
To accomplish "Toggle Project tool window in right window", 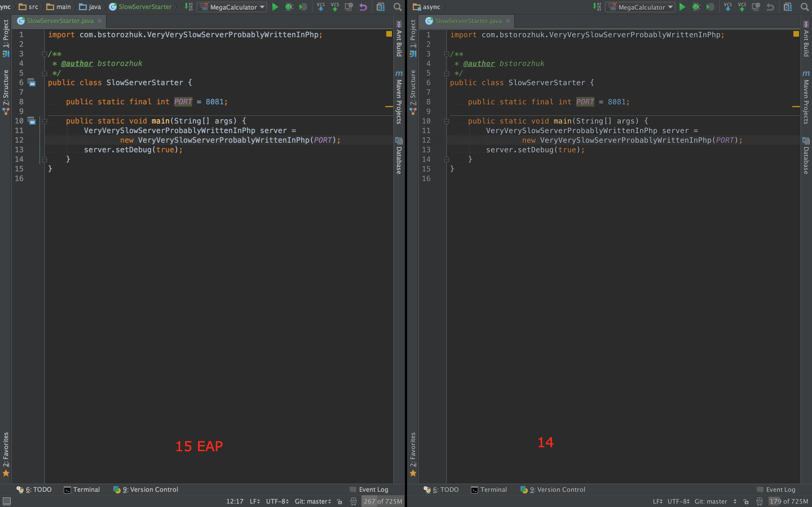I will pyautogui.click(x=413, y=38).
